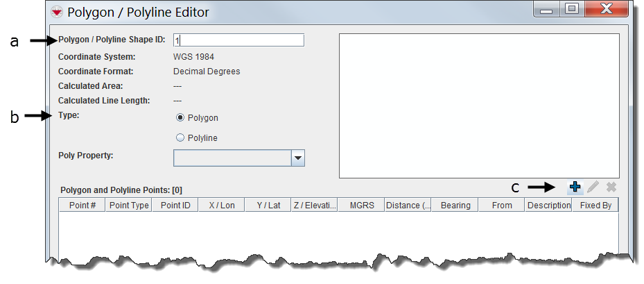Image resolution: width=644 pixels, height=284 pixels.
Task: Click the Fixed By column header
Action: click(x=595, y=206)
